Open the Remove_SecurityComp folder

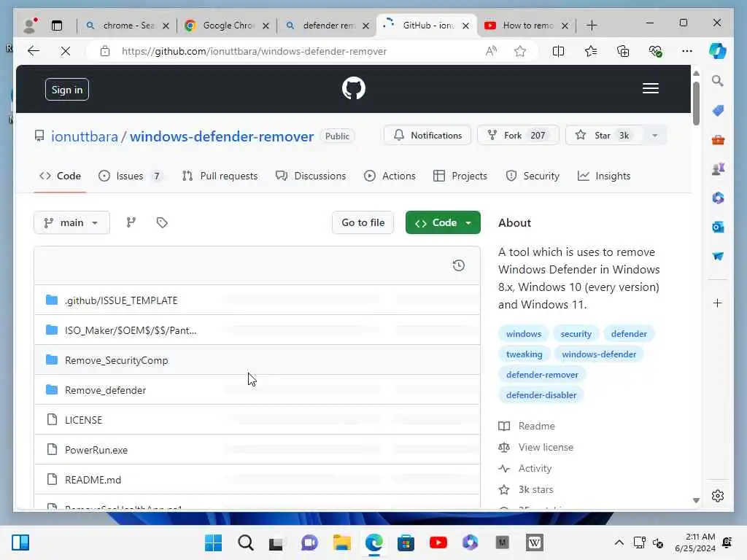pos(116,360)
